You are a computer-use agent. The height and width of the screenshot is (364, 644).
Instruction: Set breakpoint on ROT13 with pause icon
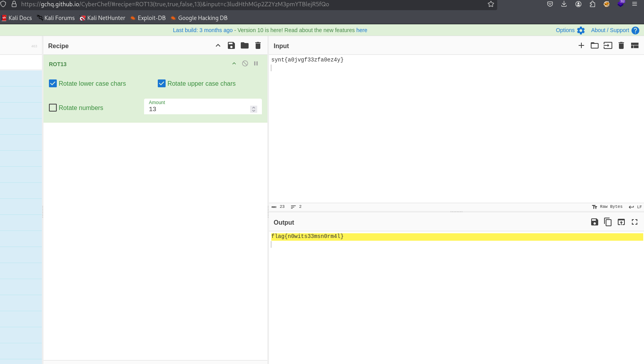256,63
